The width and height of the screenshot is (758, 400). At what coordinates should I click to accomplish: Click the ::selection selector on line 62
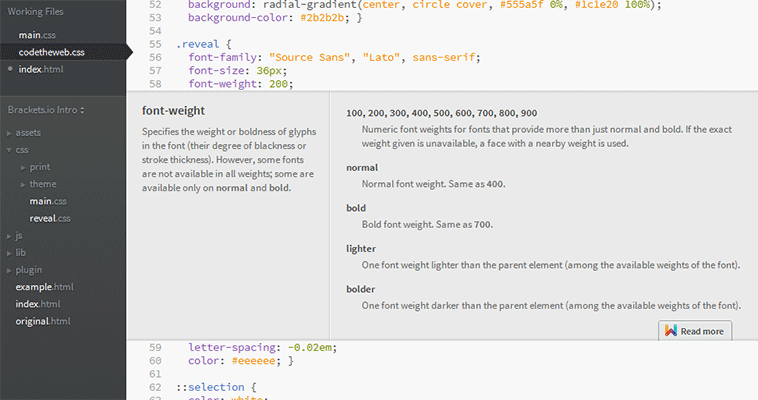[x=210, y=387]
